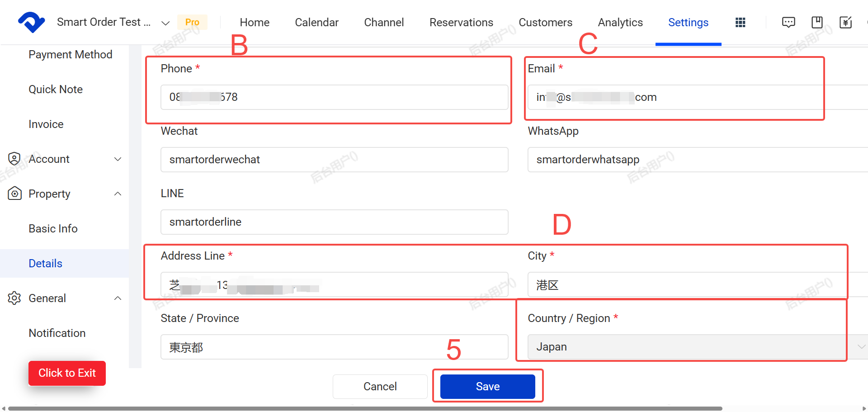The width and height of the screenshot is (868, 412).
Task: Click the scrollbar's left arrow
Action: [x=4, y=408]
